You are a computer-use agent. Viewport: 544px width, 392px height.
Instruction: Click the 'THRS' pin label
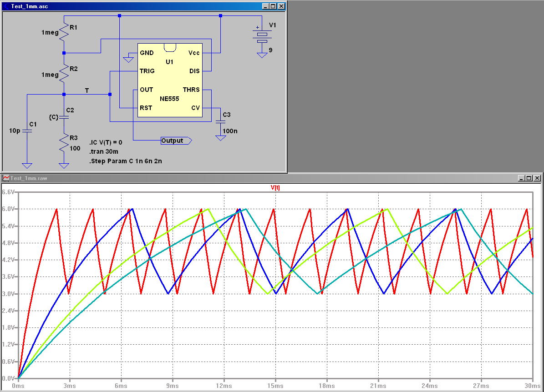click(192, 90)
